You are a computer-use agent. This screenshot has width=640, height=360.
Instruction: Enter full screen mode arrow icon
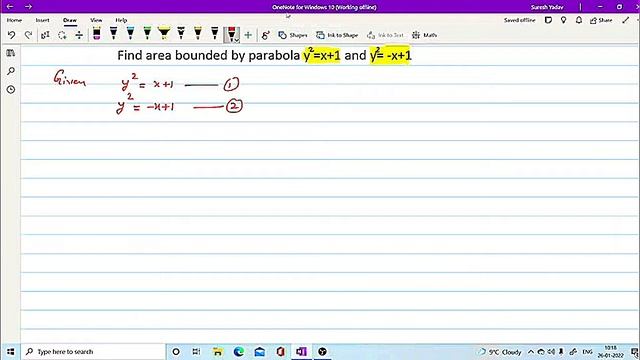tap(626, 20)
